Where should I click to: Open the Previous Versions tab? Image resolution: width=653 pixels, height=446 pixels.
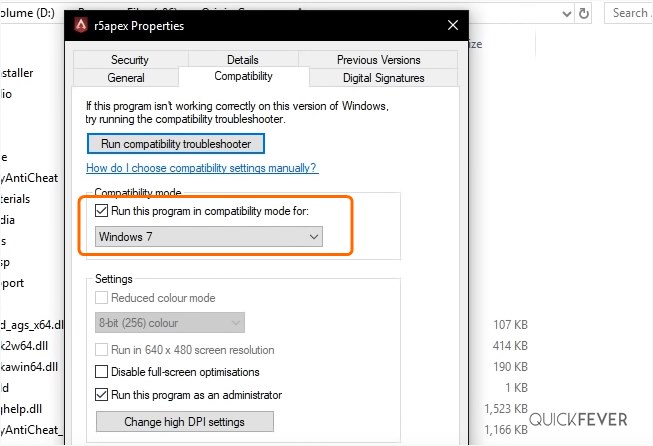(378, 60)
